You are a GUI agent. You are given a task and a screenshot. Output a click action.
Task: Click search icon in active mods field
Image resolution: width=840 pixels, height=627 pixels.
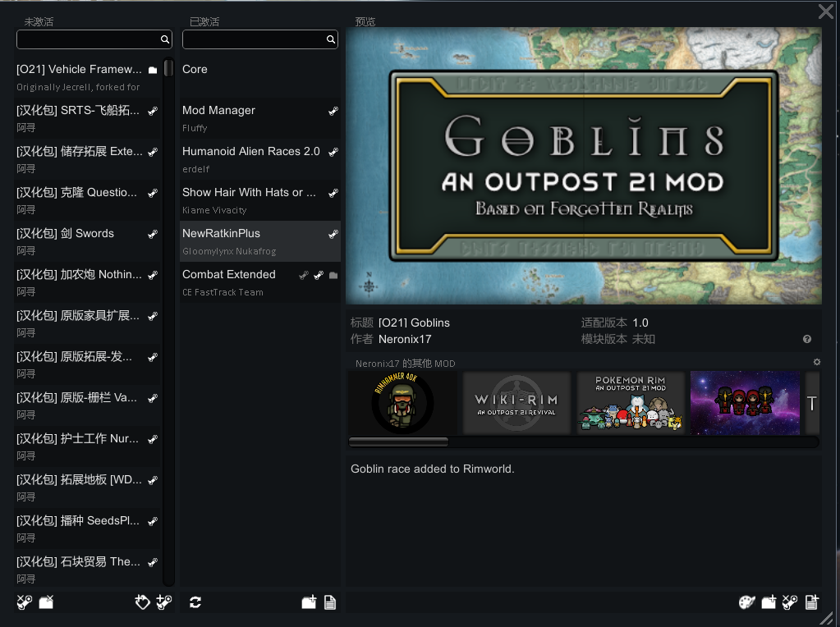331,39
